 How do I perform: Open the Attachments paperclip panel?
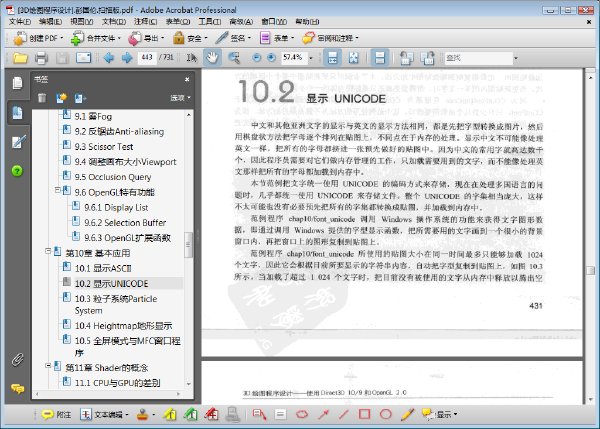coord(18,359)
